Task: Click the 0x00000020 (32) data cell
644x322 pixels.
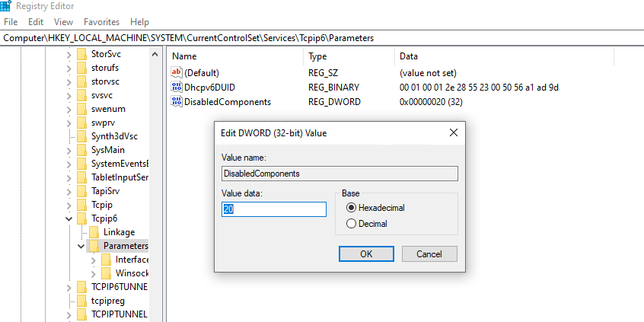Action: [x=431, y=101]
